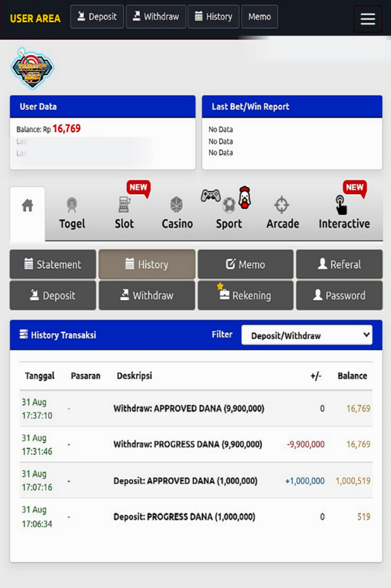Expand the Deposit/Withdraw filter dropdown
Image resolution: width=391 pixels, height=588 pixels.
point(307,335)
